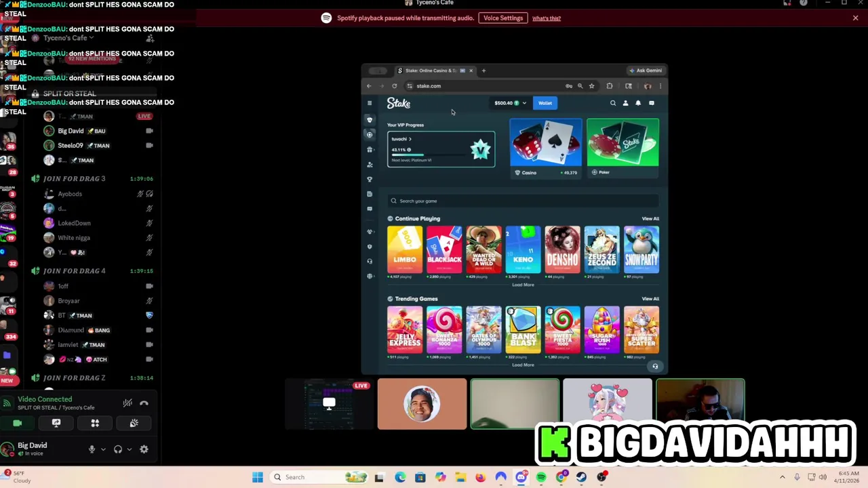
Task: Open Stake live support headset icon
Action: (x=655, y=366)
